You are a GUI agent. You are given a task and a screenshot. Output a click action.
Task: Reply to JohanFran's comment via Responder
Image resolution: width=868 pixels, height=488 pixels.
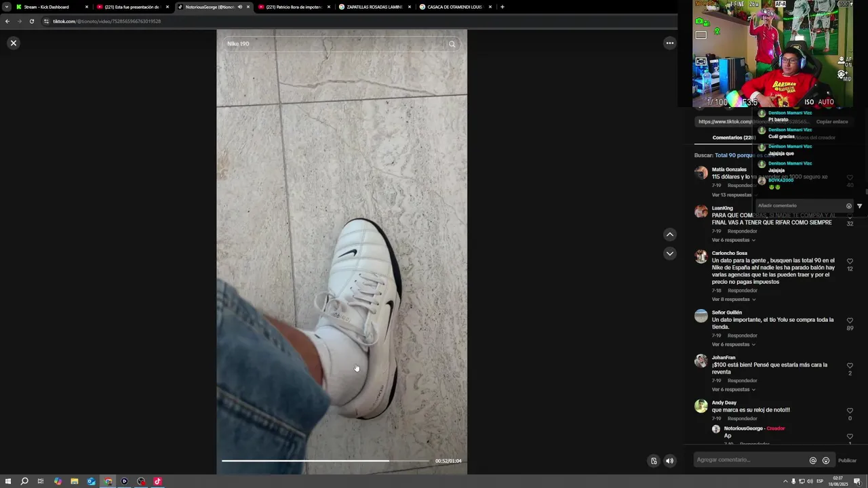pyautogui.click(x=743, y=381)
